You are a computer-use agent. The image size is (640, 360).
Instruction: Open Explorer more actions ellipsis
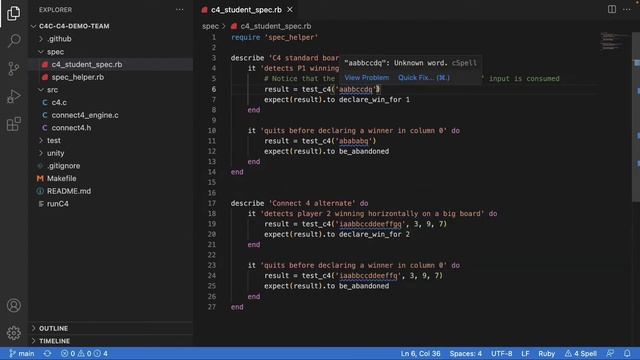[180, 10]
